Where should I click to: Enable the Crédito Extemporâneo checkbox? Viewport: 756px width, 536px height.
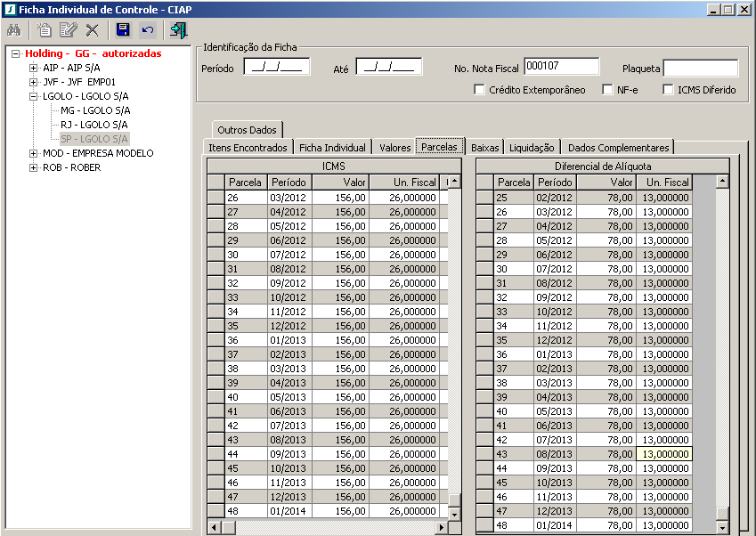(x=480, y=90)
